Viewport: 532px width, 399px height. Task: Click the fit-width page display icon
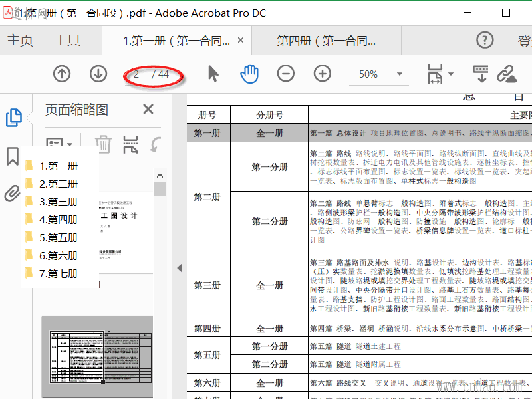tap(435, 74)
